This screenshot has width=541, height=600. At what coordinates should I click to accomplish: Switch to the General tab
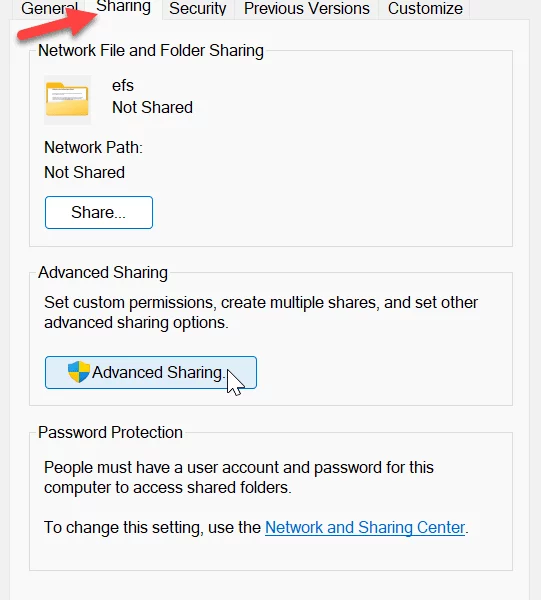[49, 9]
